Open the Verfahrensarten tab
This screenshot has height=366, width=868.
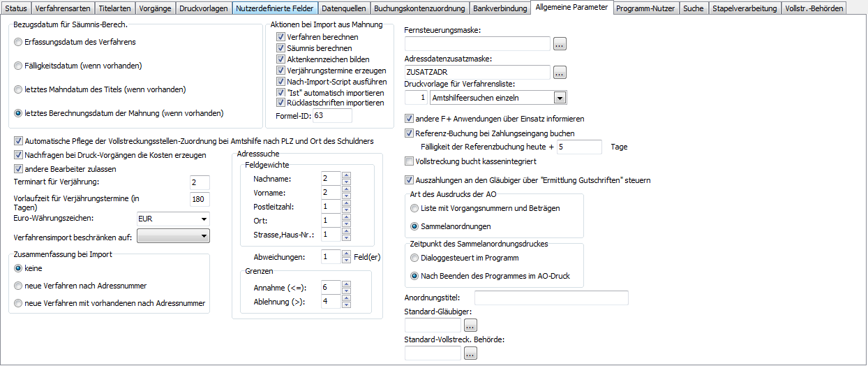pos(63,8)
